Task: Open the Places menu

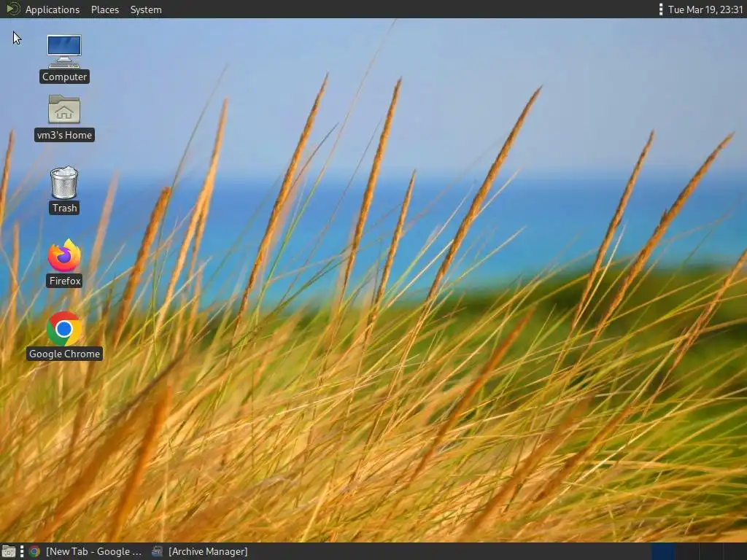Action: [105, 9]
